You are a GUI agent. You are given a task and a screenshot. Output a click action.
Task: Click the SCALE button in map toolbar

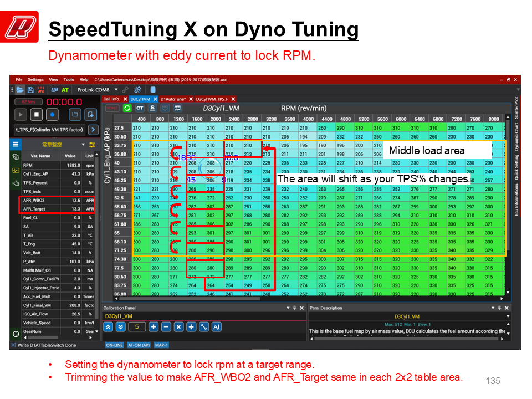pos(112,108)
